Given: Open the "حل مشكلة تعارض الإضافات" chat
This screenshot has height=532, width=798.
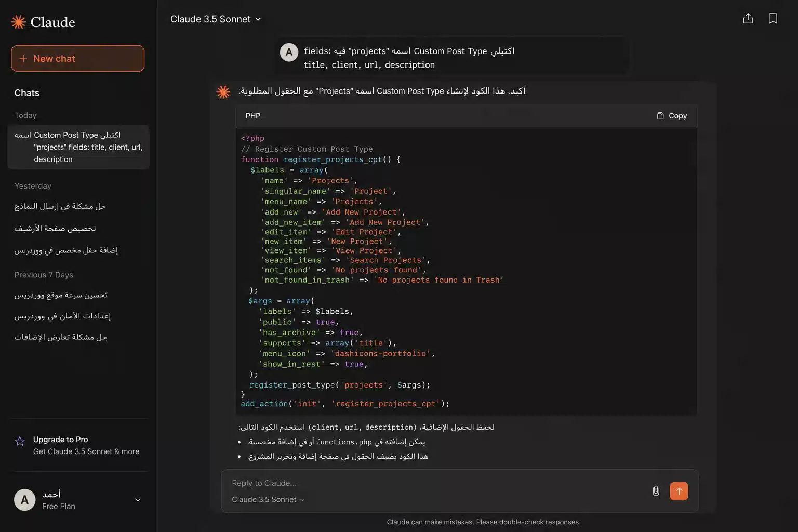Looking at the screenshot, I should coord(61,337).
